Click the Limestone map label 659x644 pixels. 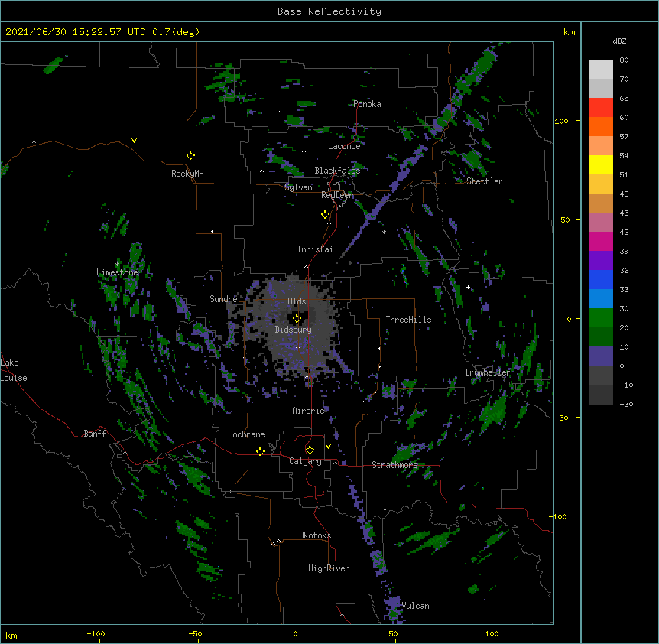click(x=117, y=272)
